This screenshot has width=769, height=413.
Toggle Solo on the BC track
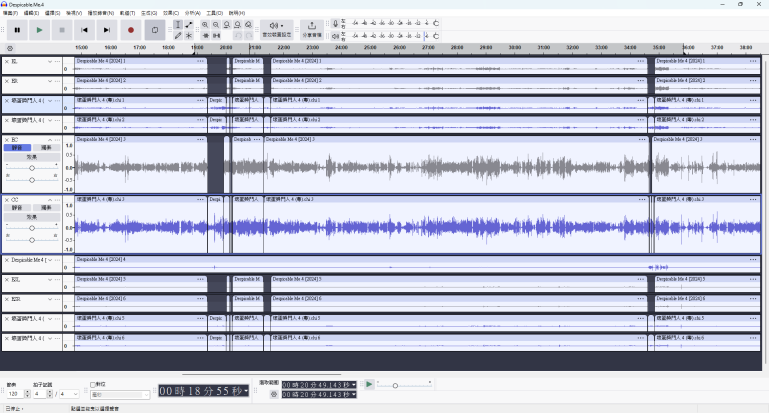point(46,148)
